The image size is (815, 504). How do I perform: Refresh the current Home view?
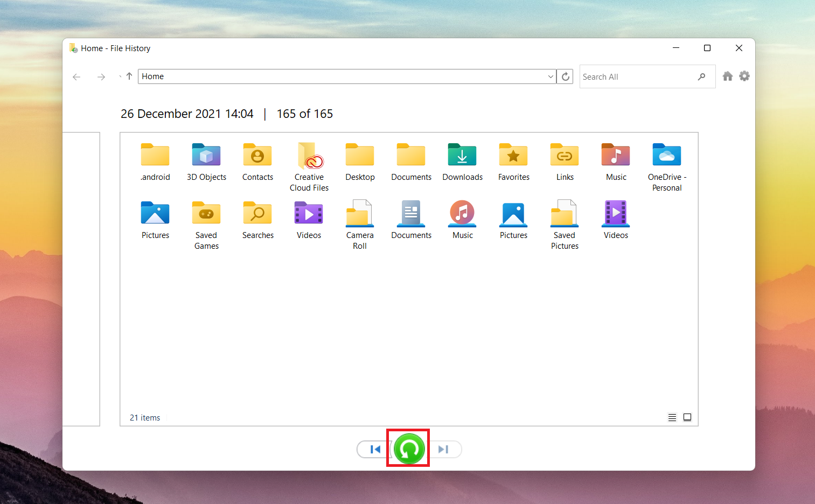[565, 76]
